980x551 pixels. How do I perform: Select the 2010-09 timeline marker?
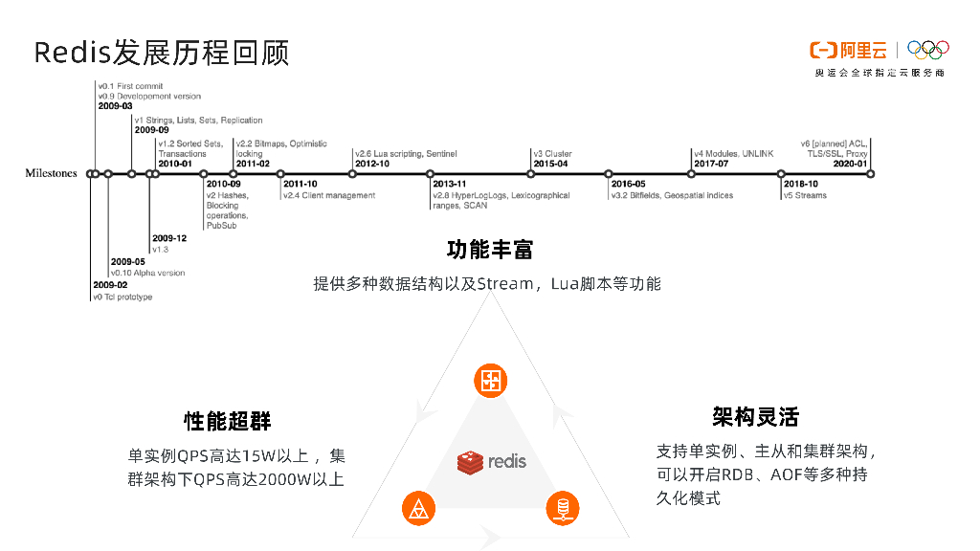(x=204, y=174)
